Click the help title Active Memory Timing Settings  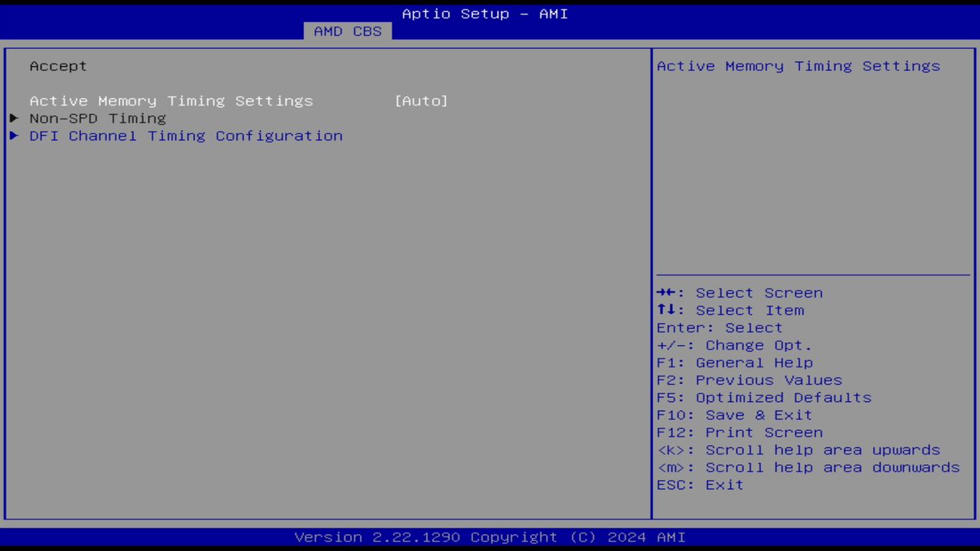click(x=799, y=66)
